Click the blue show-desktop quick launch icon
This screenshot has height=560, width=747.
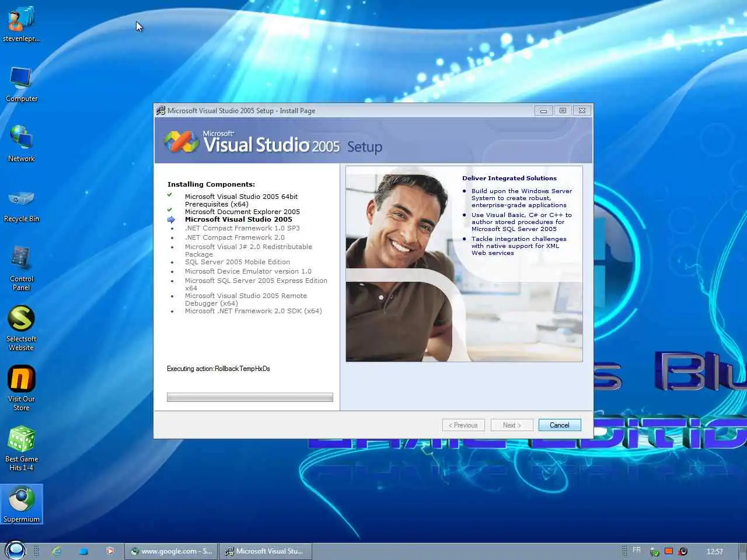click(x=83, y=551)
